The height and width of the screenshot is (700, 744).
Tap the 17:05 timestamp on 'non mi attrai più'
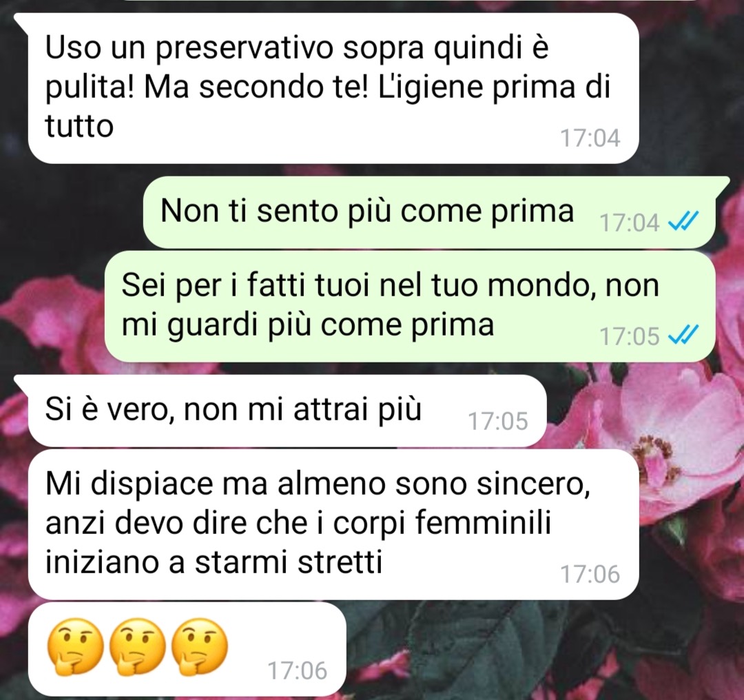click(x=498, y=421)
